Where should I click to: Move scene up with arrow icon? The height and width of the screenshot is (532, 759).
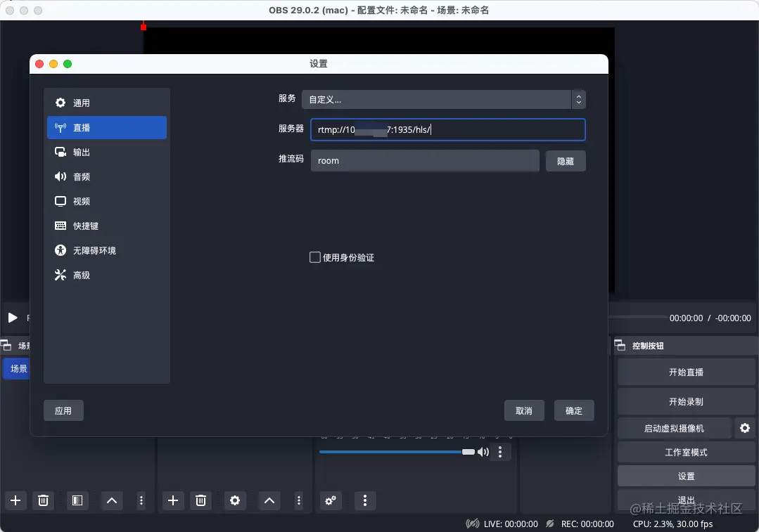(x=112, y=500)
